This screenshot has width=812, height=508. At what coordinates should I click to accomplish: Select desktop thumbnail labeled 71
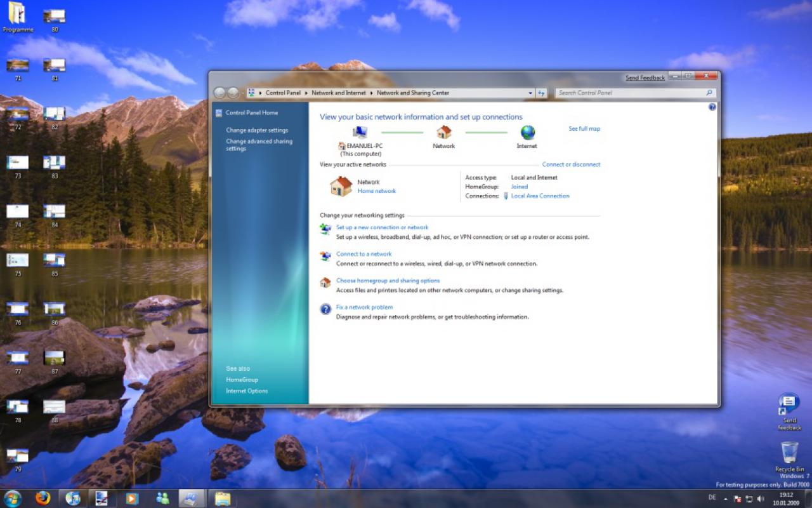point(18,69)
